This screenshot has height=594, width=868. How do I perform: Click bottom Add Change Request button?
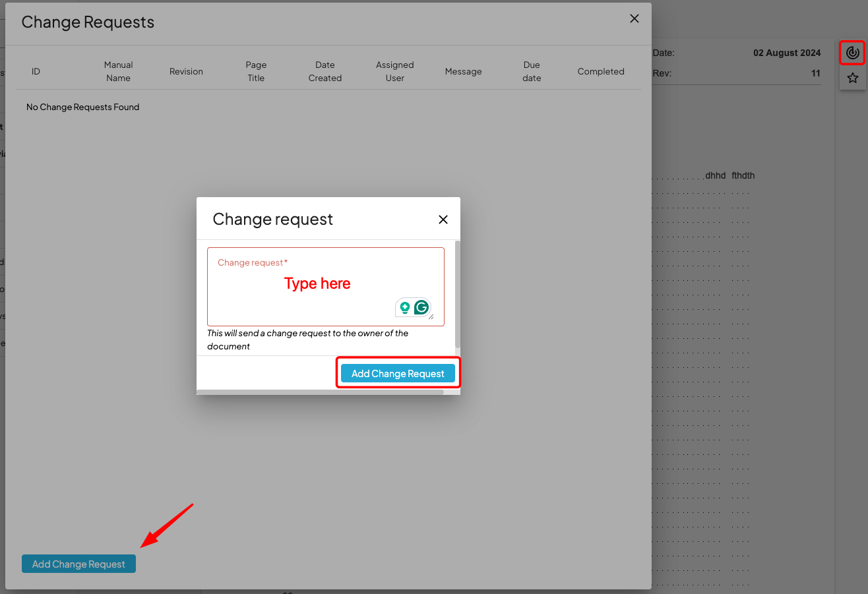[78, 564]
